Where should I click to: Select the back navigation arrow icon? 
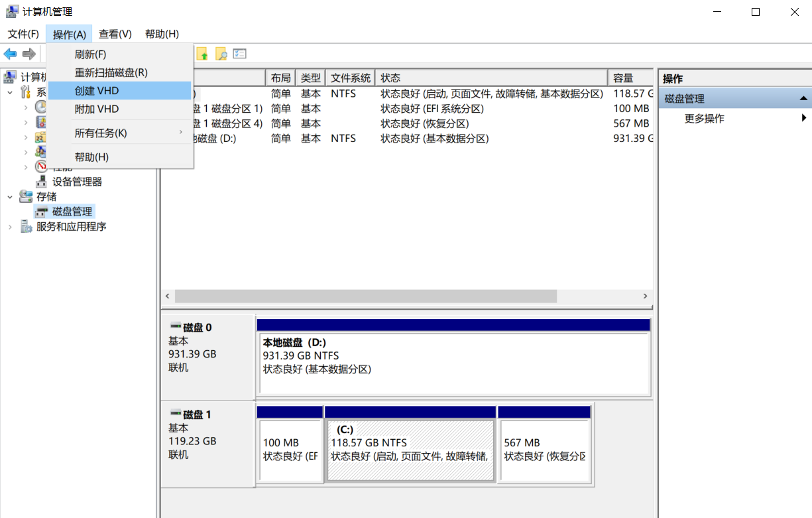point(10,54)
